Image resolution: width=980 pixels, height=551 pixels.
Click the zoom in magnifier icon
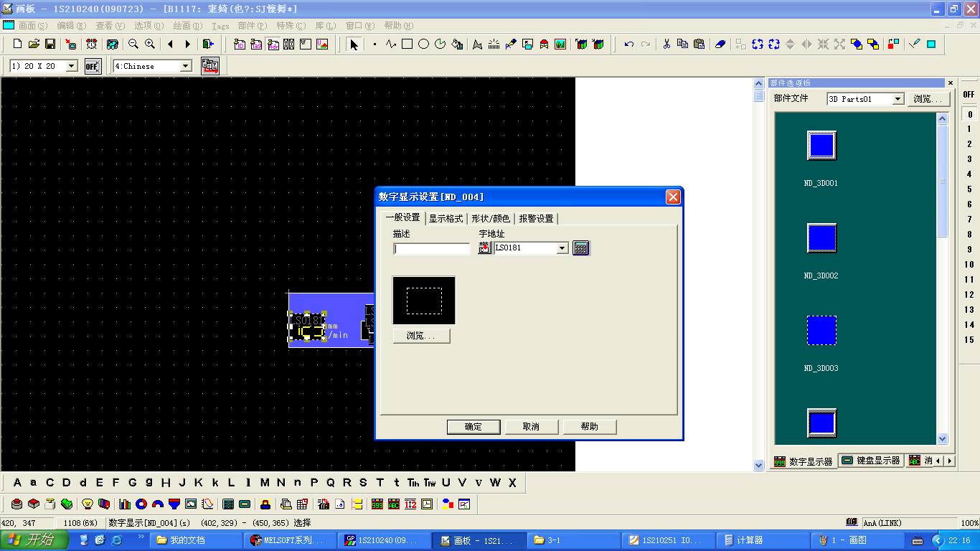pyautogui.click(x=150, y=44)
